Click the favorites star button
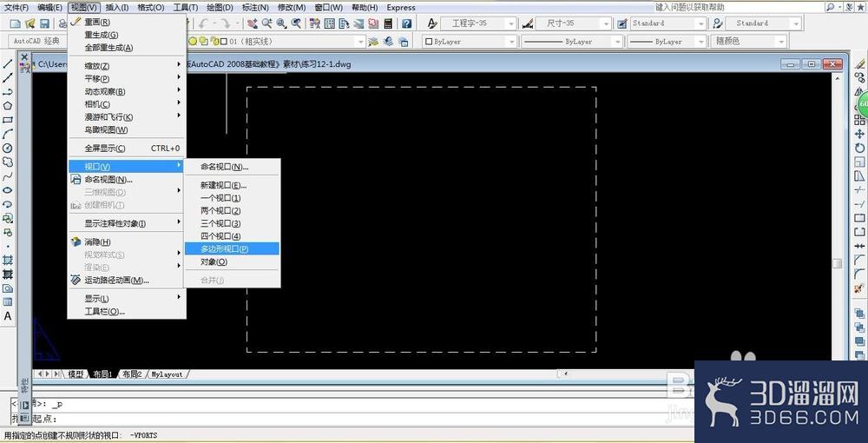This screenshot has height=443, width=868. coord(859,7)
